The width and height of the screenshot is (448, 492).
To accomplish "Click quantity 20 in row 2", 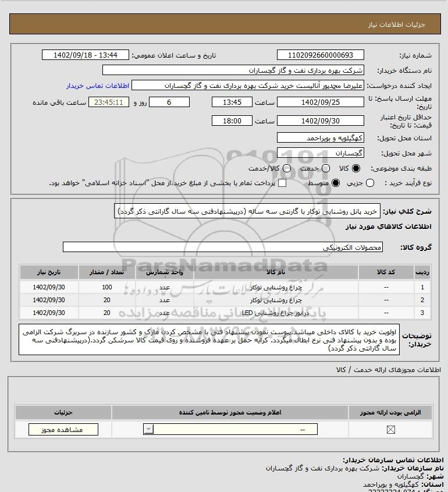I will 107,300.
